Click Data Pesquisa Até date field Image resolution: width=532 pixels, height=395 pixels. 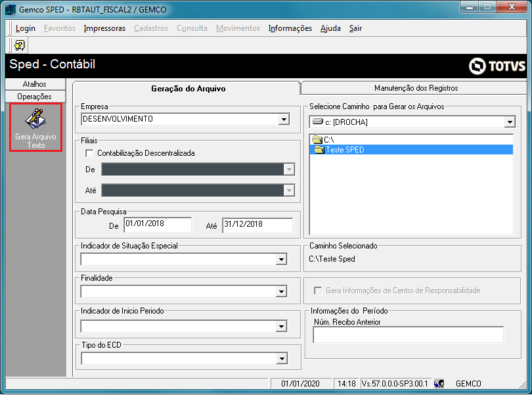[257, 225]
